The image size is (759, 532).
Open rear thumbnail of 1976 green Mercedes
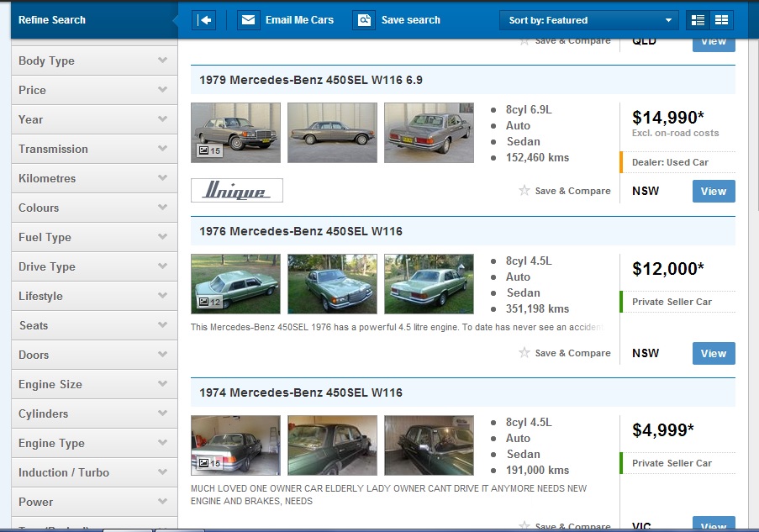(429, 284)
